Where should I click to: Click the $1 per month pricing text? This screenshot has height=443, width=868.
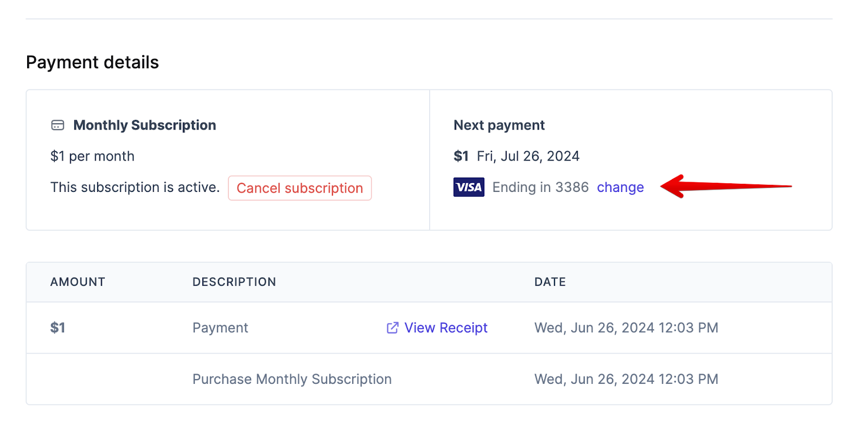92,156
